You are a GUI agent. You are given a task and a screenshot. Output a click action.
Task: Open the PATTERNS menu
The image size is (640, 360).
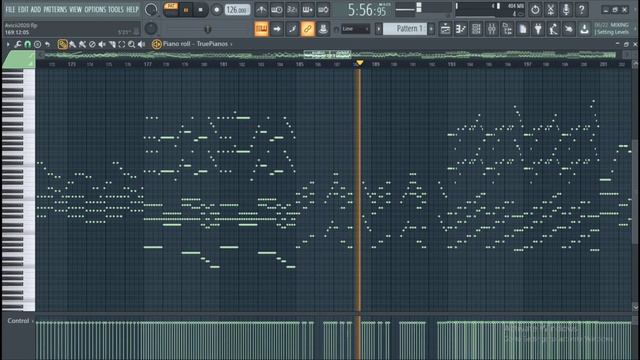(x=55, y=9)
